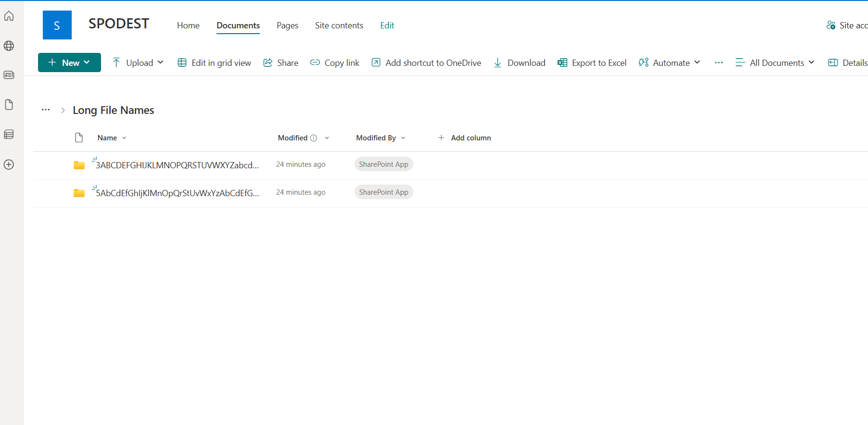The width and height of the screenshot is (868, 425).
Task: Toggle the Details pane
Action: tap(848, 63)
